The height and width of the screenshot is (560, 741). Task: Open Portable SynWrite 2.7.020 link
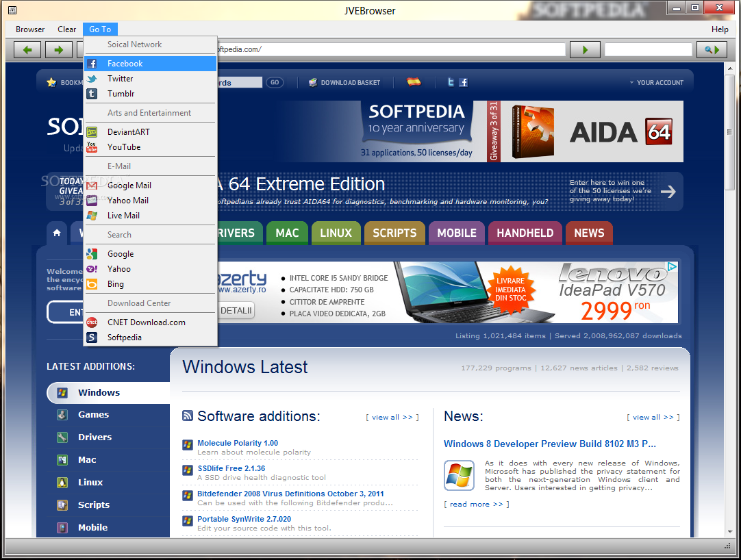pyautogui.click(x=244, y=519)
